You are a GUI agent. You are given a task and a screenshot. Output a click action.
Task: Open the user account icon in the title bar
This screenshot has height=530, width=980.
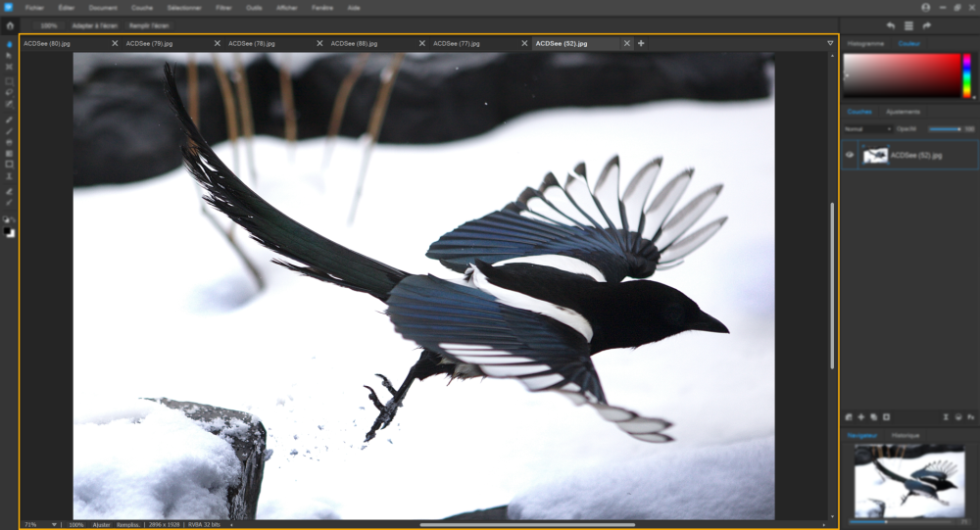(x=926, y=8)
